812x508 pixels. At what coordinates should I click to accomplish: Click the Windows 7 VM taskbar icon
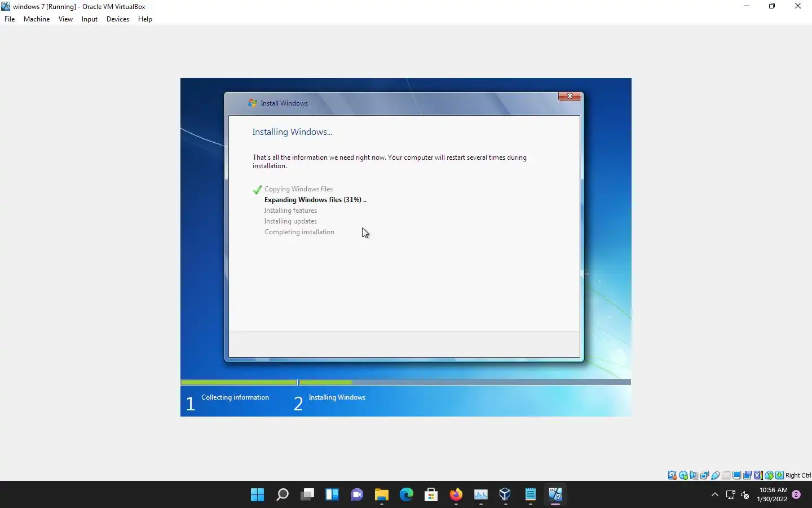click(555, 494)
